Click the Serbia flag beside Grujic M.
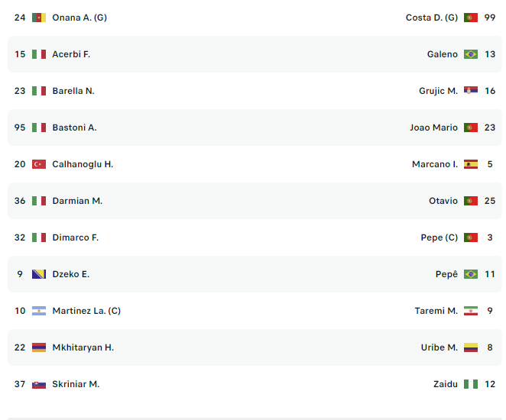Viewport: 506px width, 420px height. coord(471,91)
